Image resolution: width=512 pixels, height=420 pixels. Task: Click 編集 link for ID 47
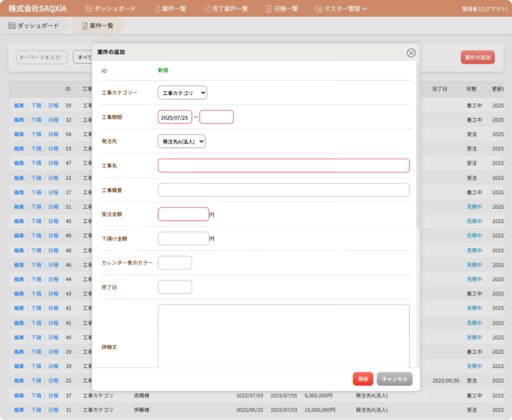[x=19, y=163]
